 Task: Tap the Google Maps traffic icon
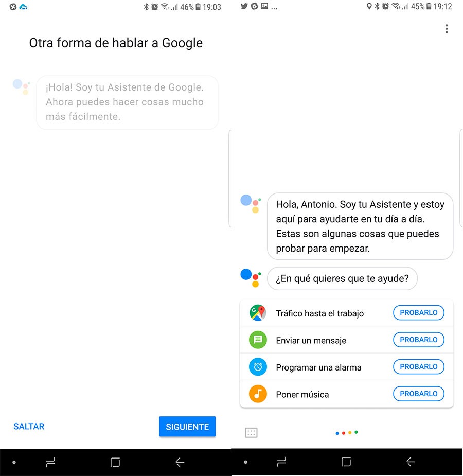coord(258,313)
